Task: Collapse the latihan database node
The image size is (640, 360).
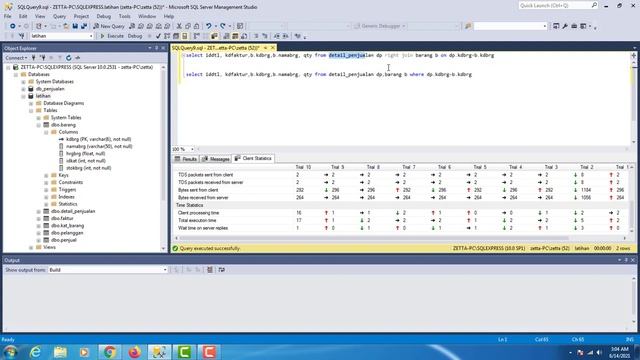Action: tap(23, 96)
